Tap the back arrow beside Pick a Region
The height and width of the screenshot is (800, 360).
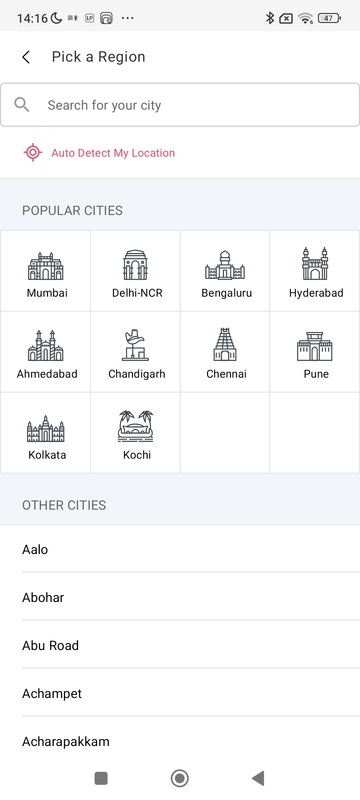pyautogui.click(x=26, y=57)
